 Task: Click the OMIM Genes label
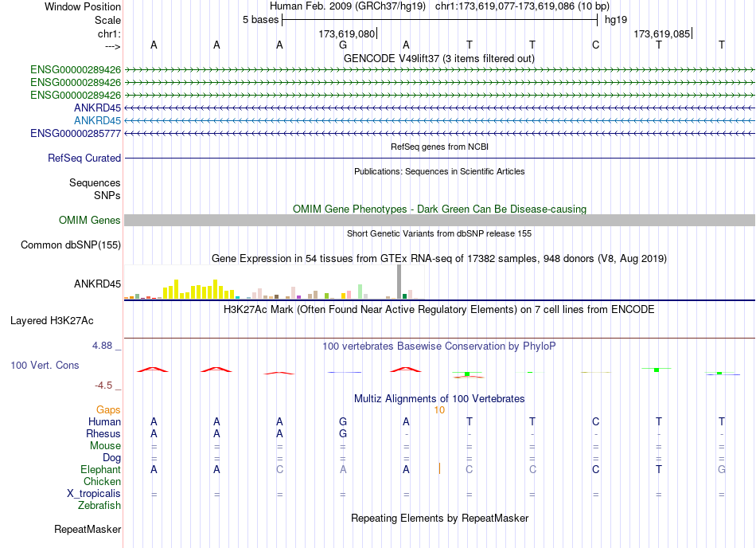click(89, 220)
